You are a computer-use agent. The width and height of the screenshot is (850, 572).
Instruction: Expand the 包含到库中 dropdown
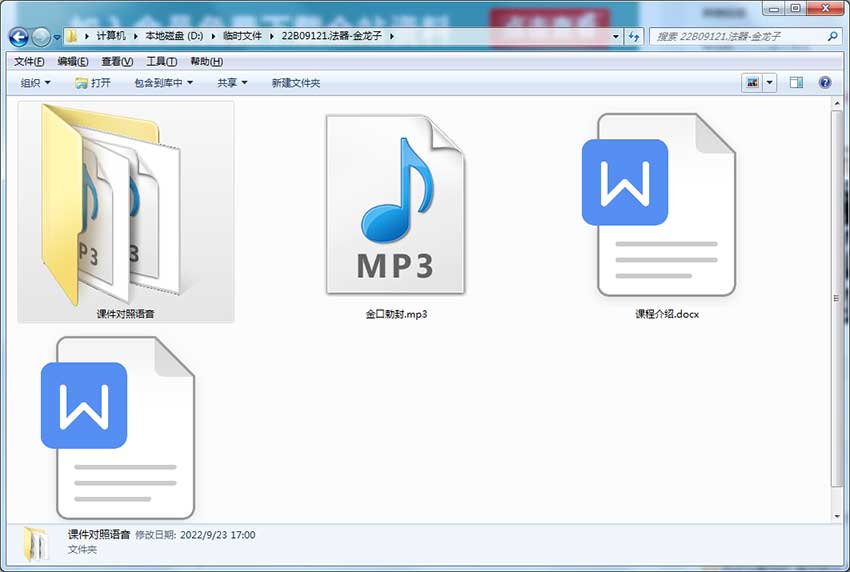[x=163, y=83]
